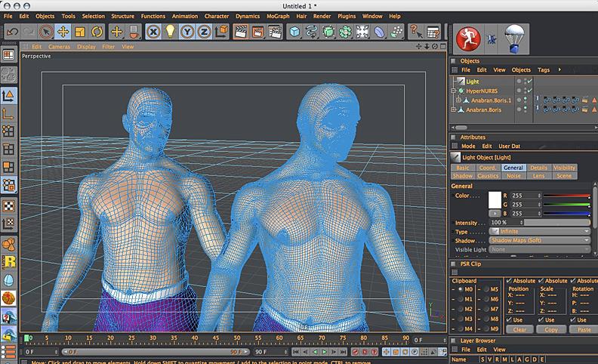This screenshot has height=364, width=598.
Task: Click the parachute crate icon
Action: (x=514, y=39)
